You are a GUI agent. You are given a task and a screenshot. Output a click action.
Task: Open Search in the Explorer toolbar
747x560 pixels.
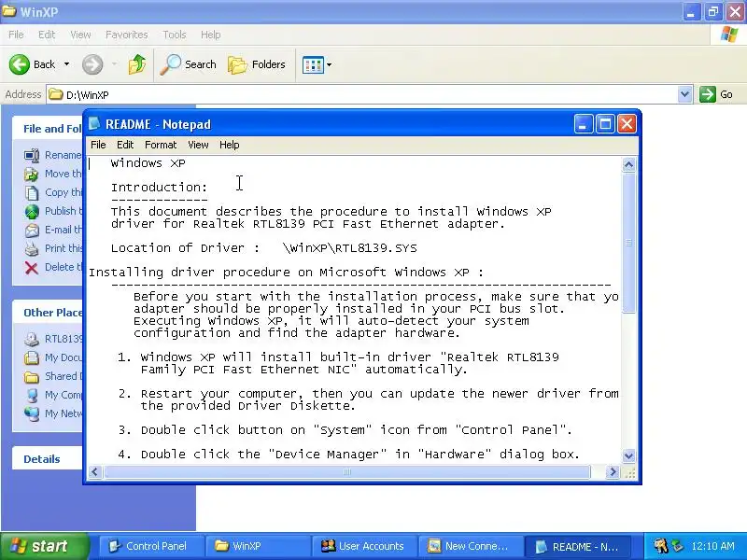click(189, 64)
